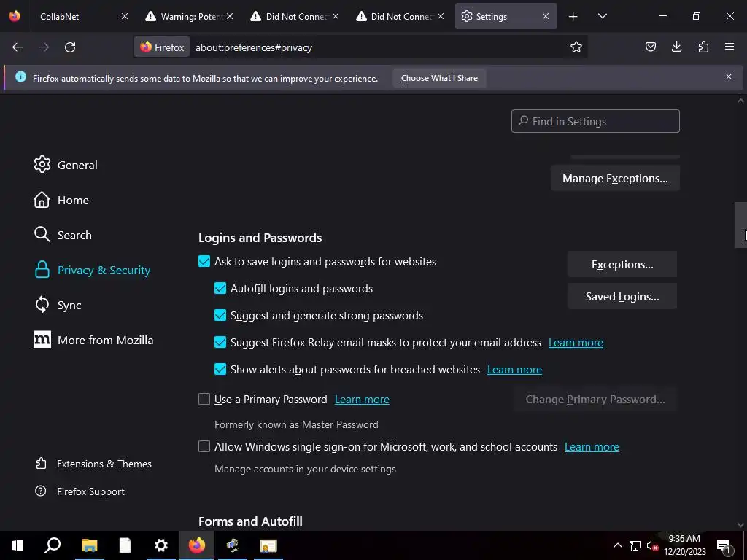Toggle Show alerts about breached websites checkbox
The width and height of the screenshot is (747, 560).
tap(220, 369)
